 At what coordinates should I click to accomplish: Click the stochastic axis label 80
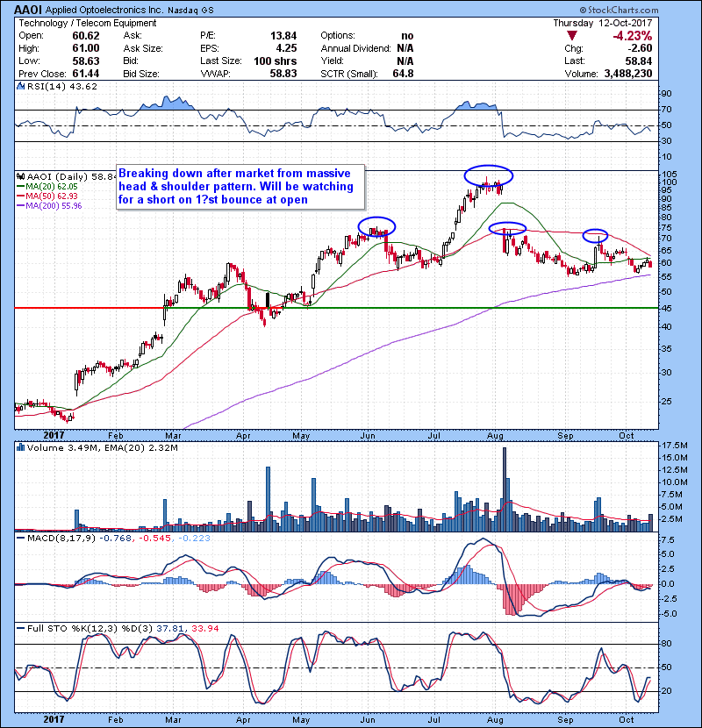(x=666, y=644)
